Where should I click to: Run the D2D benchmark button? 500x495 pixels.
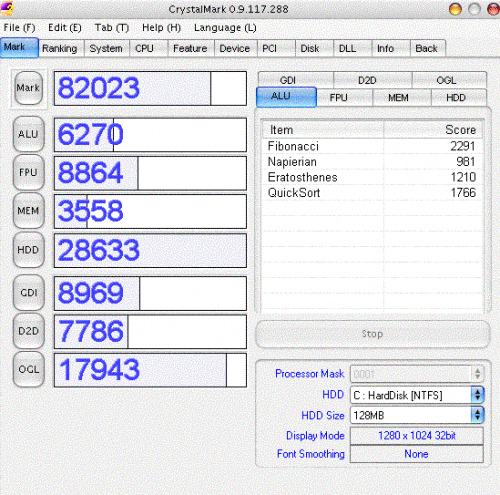pos(28,331)
